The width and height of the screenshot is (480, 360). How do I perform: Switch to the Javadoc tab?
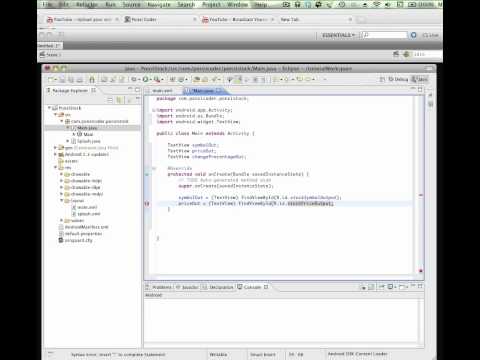coord(187,287)
